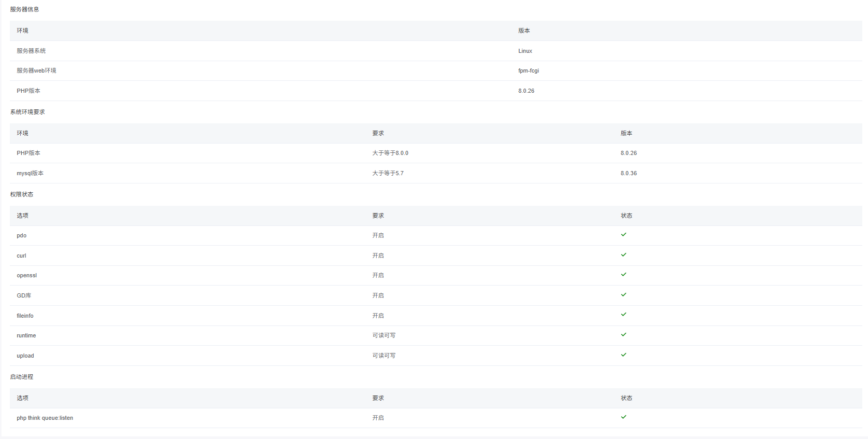Click the fileinfo status checkmark
Image resolution: width=868 pixels, height=439 pixels.
click(x=623, y=315)
